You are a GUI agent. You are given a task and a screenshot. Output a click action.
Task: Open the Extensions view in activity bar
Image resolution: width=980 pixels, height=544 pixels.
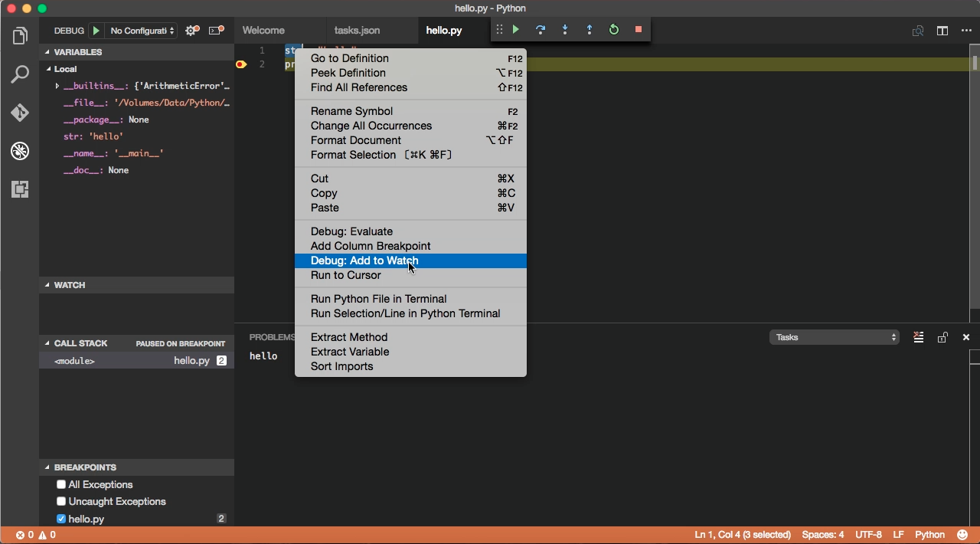click(x=20, y=189)
